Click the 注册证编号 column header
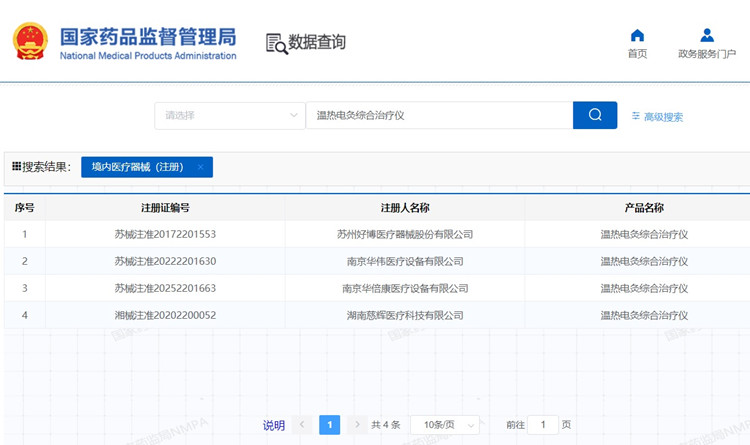 click(165, 207)
